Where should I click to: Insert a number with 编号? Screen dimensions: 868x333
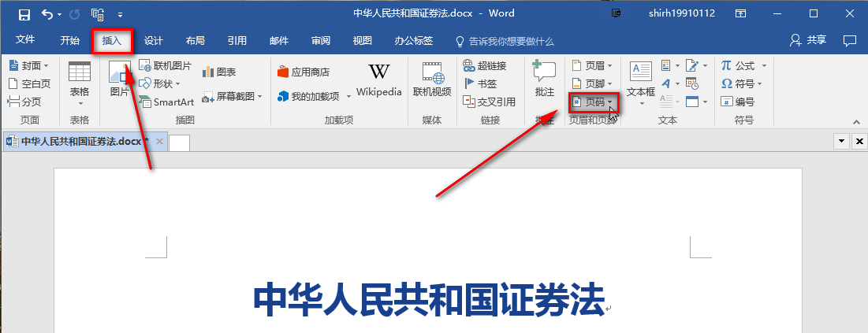coord(737,102)
